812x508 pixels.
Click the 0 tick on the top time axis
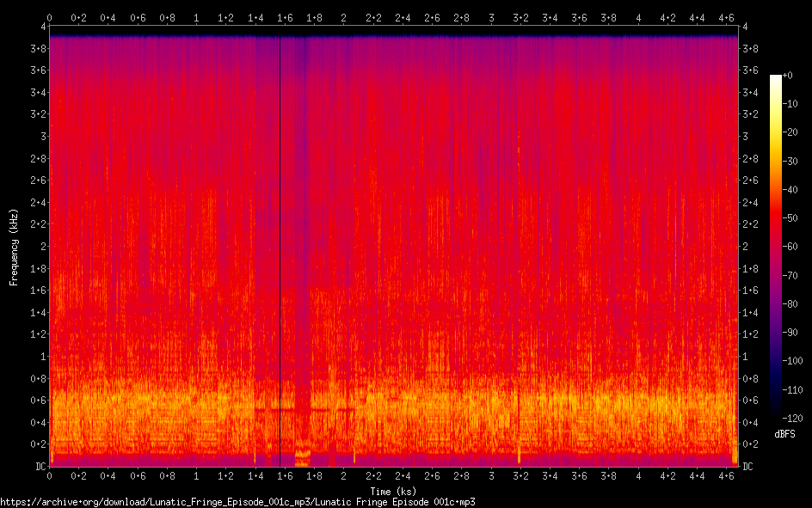(x=50, y=17)
